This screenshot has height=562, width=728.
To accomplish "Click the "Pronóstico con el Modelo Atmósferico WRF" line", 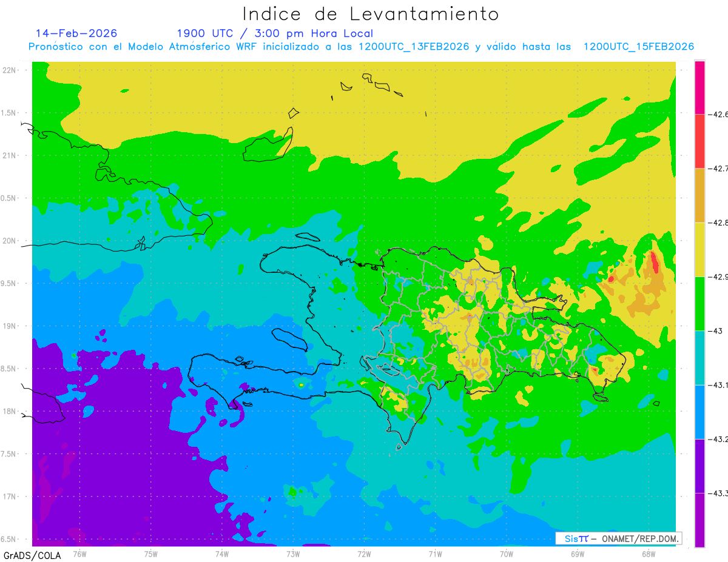I will [361, 47].
